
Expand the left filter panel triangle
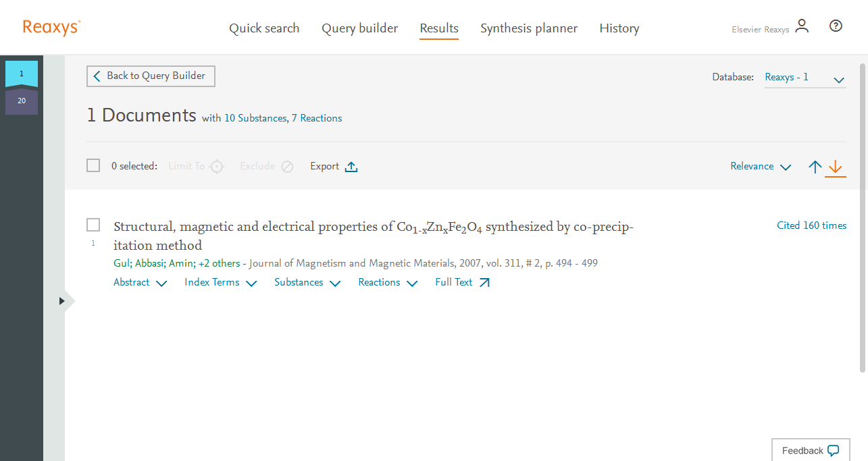61,301
